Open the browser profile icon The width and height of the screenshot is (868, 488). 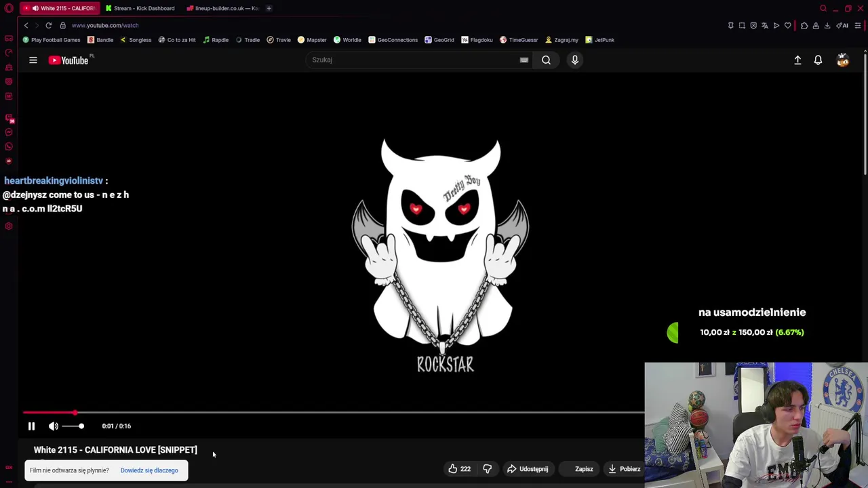pyautogui.click(x=816, y=25)
